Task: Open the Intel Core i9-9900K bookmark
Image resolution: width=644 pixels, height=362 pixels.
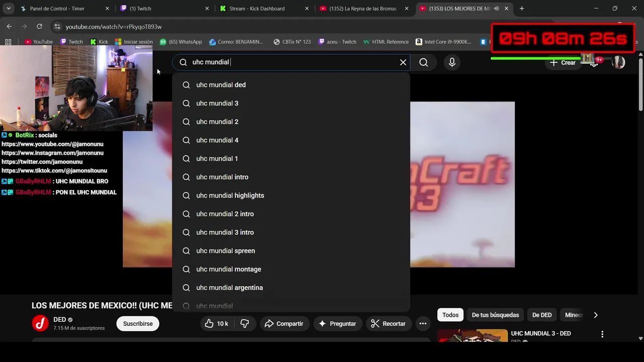Action: (444, 42)
